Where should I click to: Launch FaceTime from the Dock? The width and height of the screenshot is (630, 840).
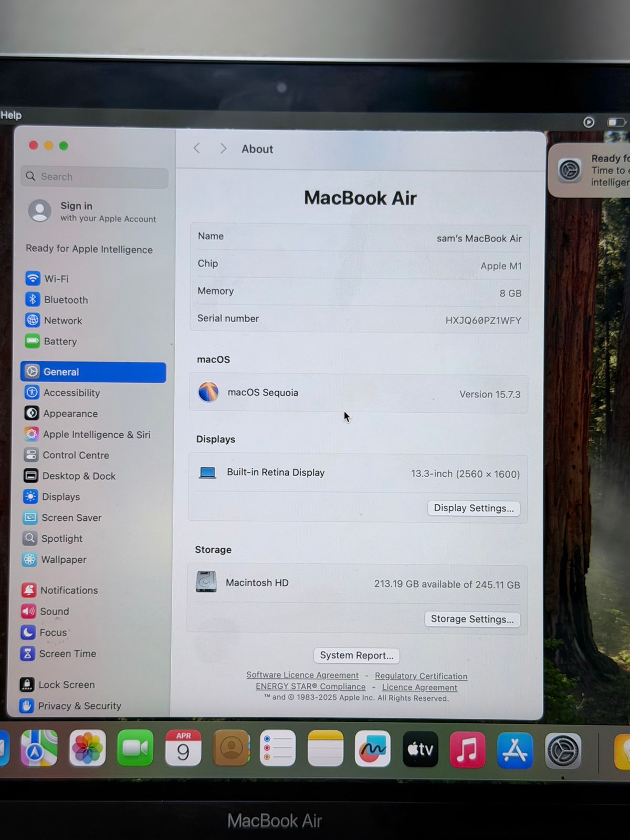tap(135, 748)
